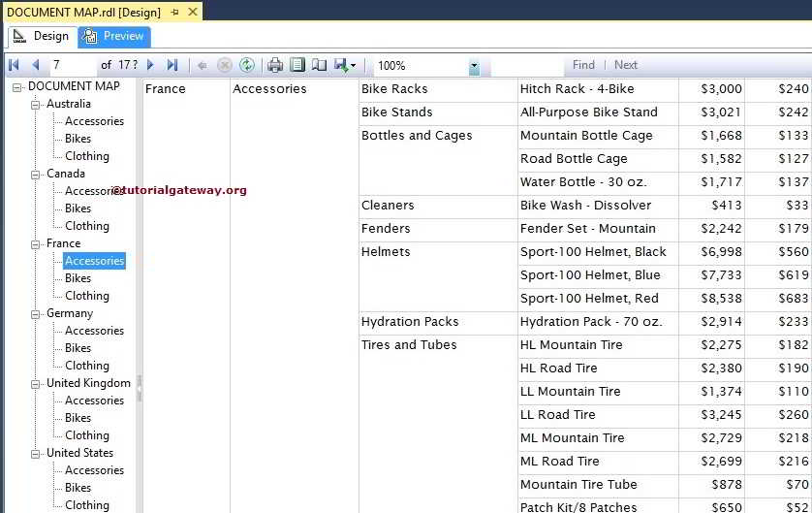Pin the DOCUMENT MAP.rdl tab
This screenshot has height=513, width=812.
(x=175, y=12)
